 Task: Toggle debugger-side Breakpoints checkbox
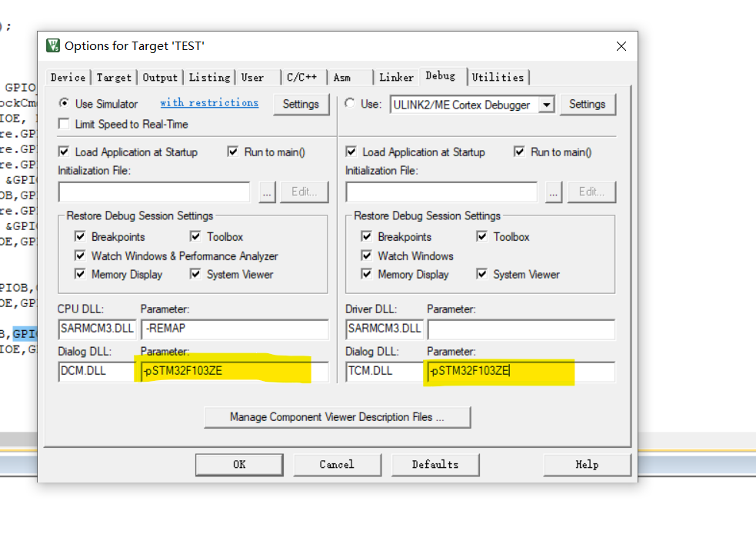pos(366,236)
